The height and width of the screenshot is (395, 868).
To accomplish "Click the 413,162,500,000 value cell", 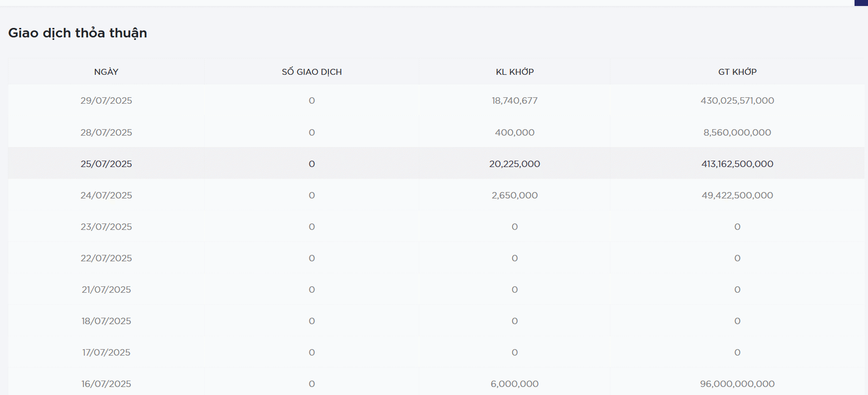I will [x=737, y=164].
